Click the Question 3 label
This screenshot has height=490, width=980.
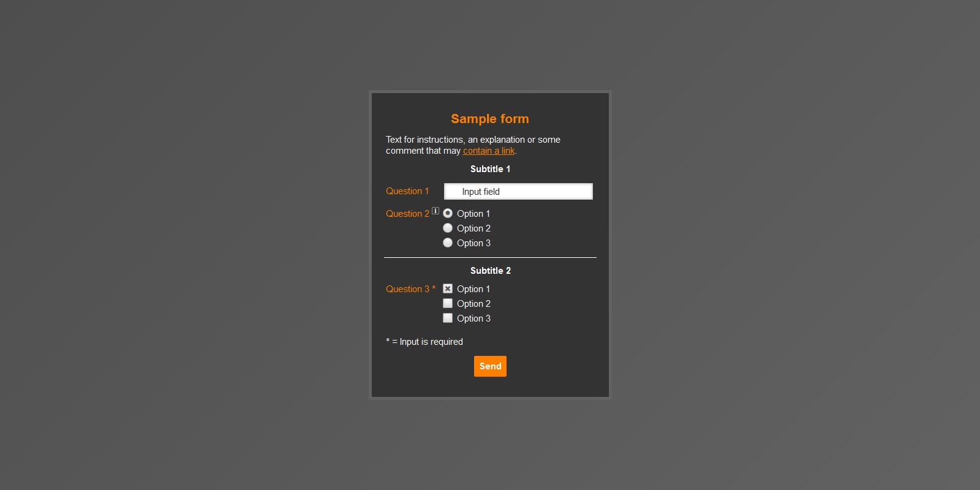[x=410, y=289]
